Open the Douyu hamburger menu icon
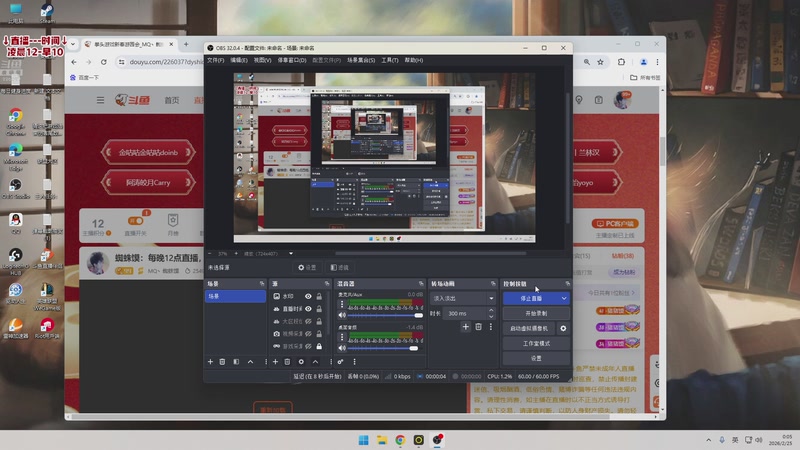 click(101, 100)
